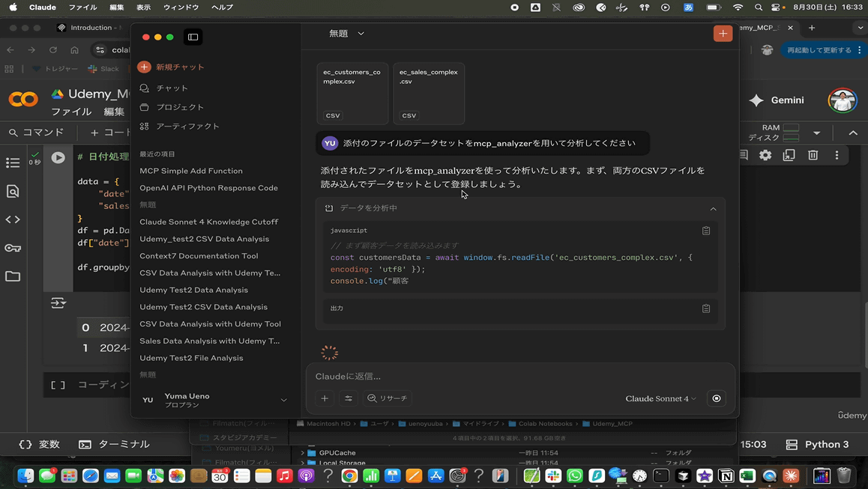Viewport: 868px width, 489px height.
Task: Open the ec_sales_complex.csv attachment thumbnail
Action: (x=428, y=93)
